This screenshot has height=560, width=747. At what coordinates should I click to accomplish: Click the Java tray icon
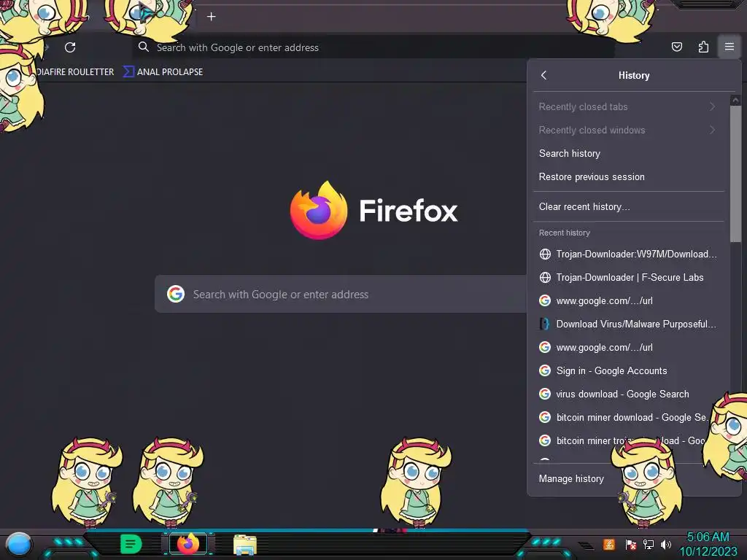(x=608, y=544)
